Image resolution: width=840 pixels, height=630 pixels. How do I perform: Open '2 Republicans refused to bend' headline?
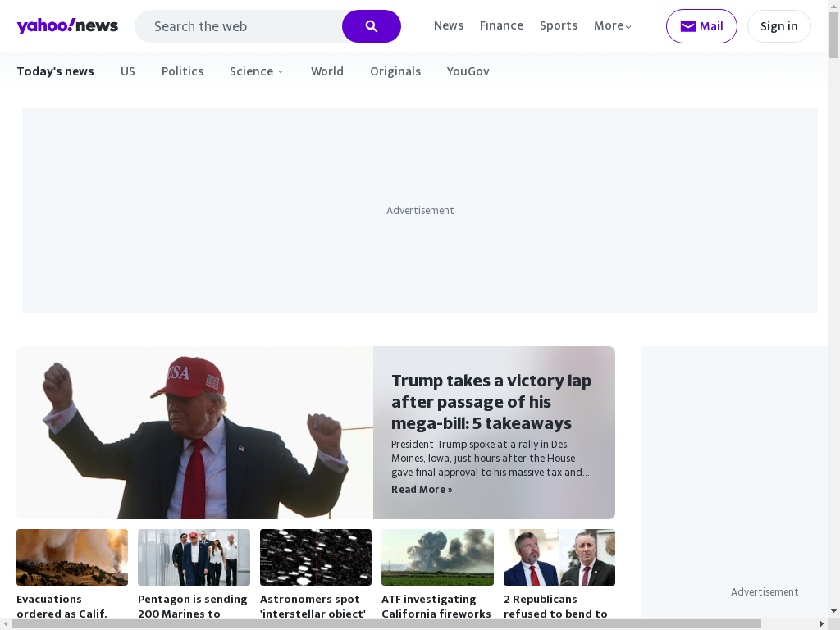[555, 606]
